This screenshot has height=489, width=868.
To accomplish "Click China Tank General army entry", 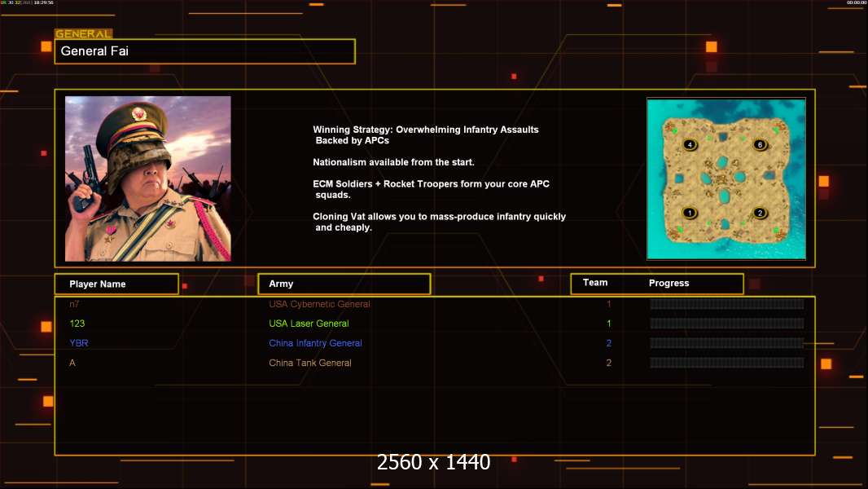I will click(x=310, y=363).
